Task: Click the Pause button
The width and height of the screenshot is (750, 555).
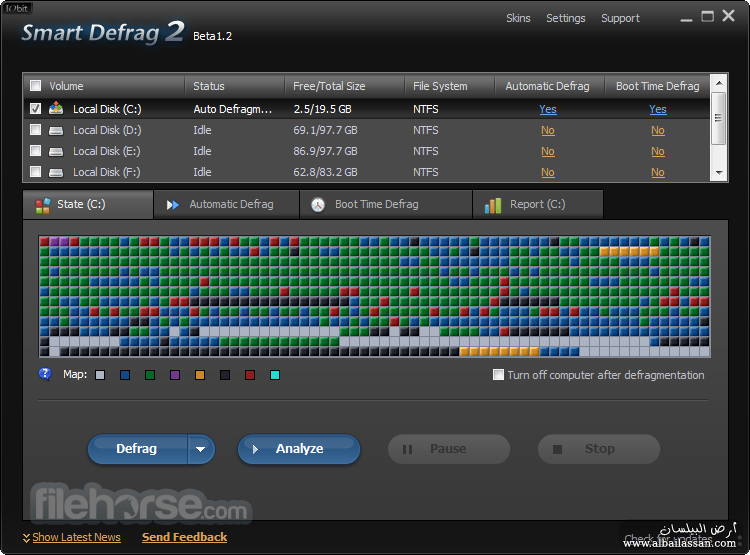Action: 449,449
